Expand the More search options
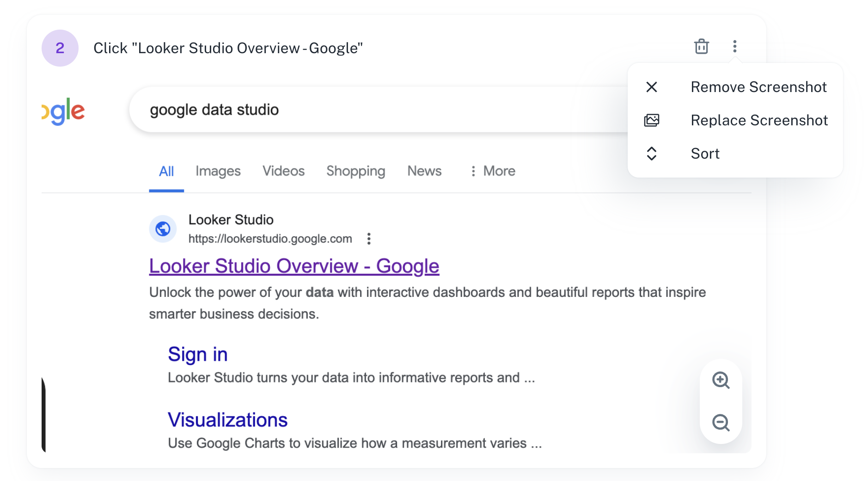 click(x=493, y=171)
